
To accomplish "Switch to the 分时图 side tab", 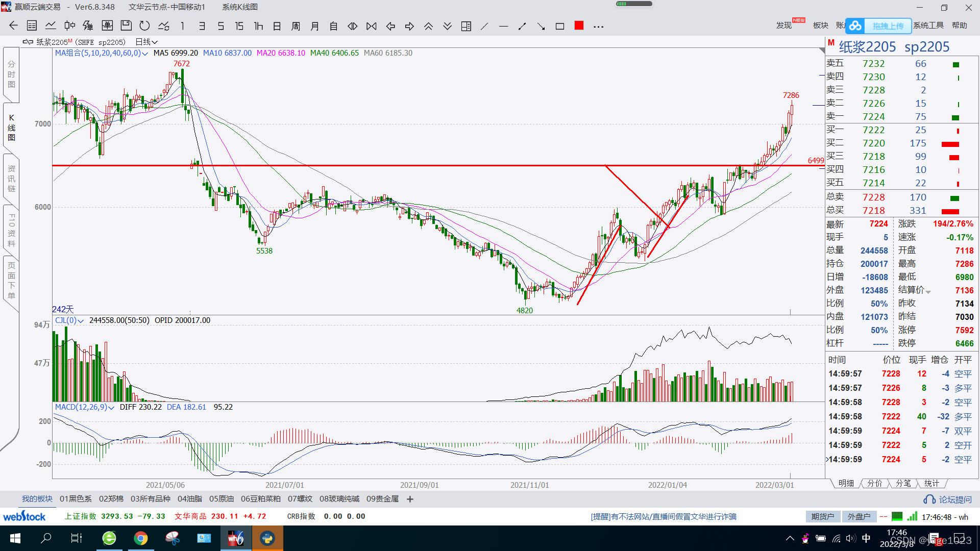I will 11,74.
